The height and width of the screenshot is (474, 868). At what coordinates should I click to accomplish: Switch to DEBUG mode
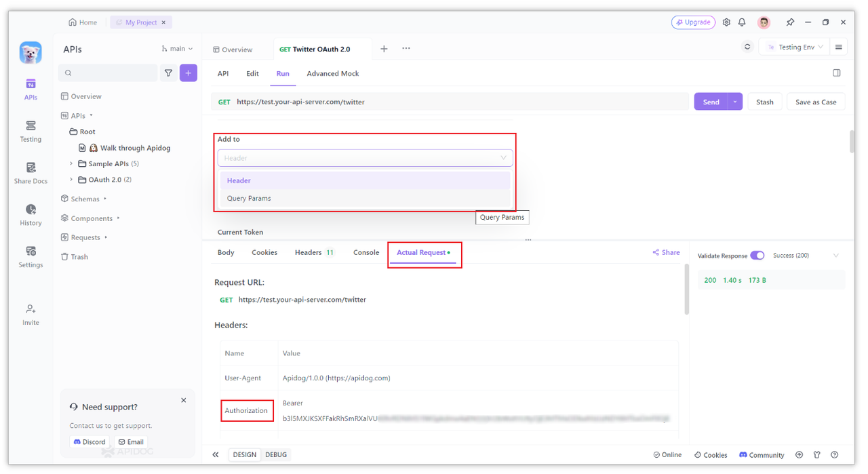pos(276,455)
